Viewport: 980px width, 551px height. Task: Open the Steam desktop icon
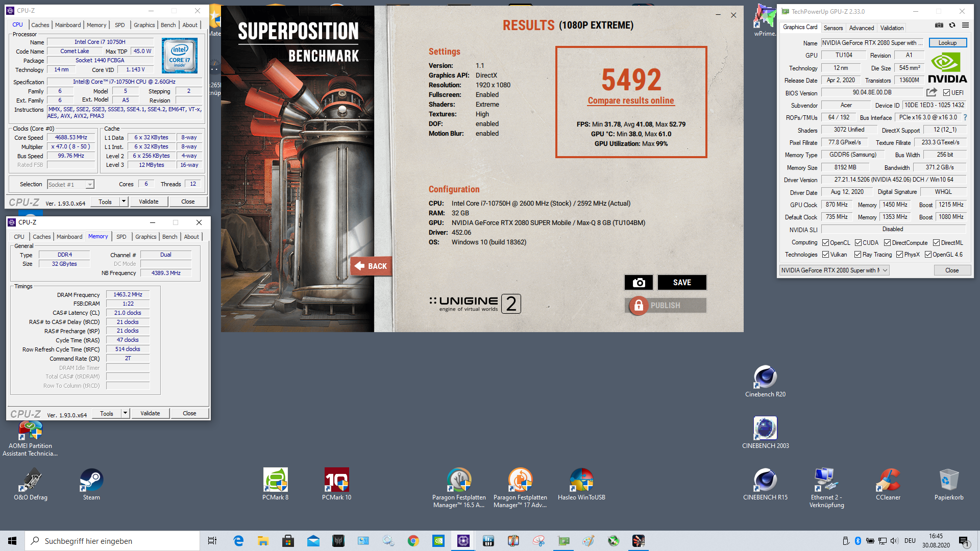91,484
